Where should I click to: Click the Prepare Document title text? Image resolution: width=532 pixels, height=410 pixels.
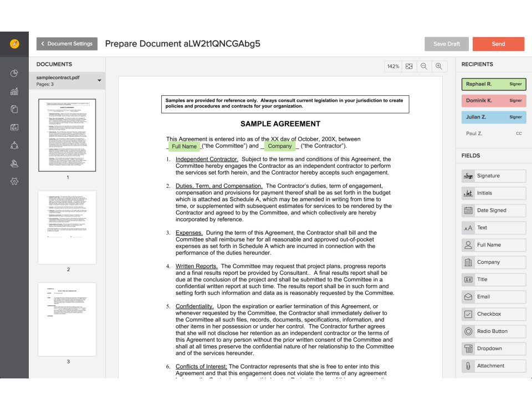pyautogui.click(x=182, y=44)
